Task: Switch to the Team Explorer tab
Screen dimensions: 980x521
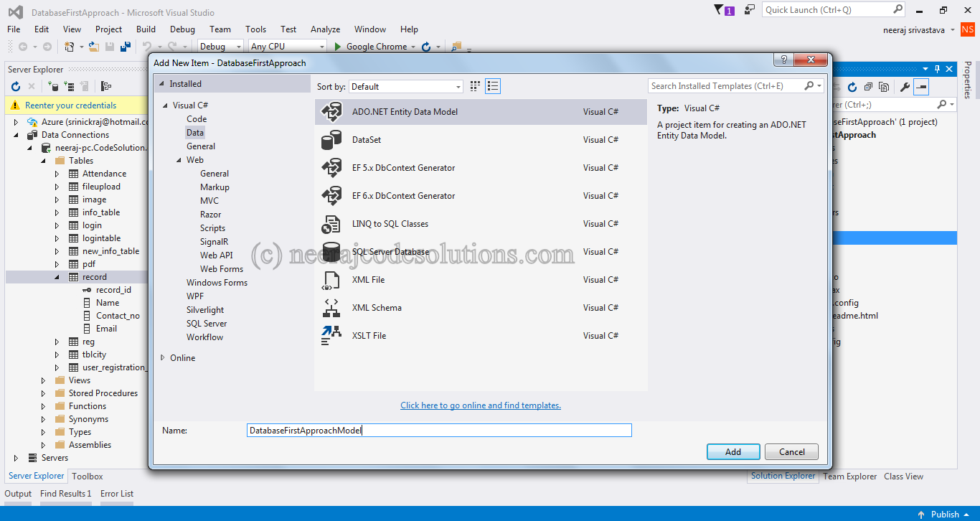Action: pyautogui.click(x=849, y=477)
